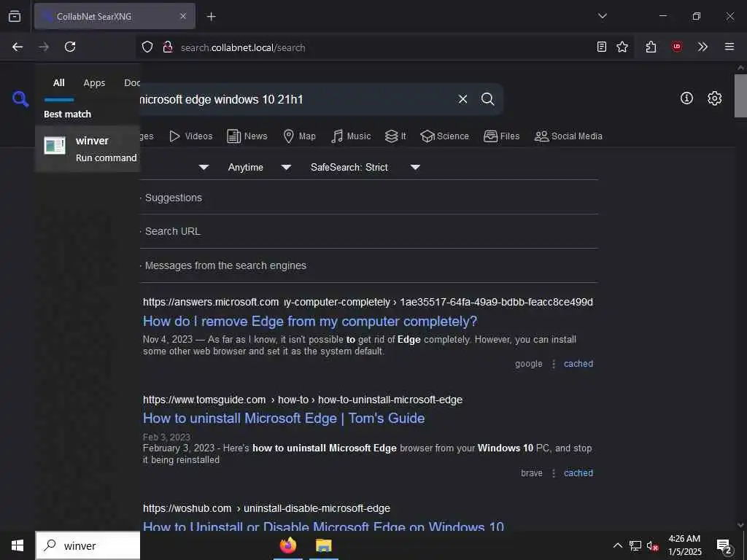The image size is (747, 560).
Task: Open the network status tray icon
Action: click(x=635, y=545)
